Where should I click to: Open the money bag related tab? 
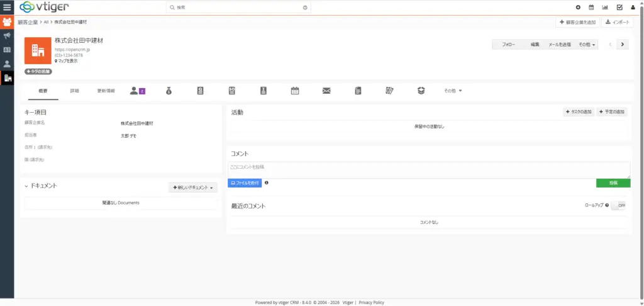[x=169, y=91]
